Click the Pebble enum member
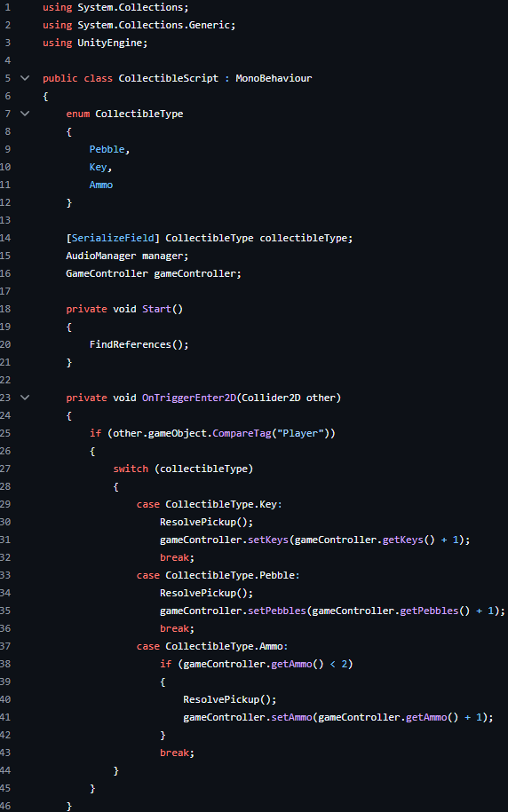 coord(107,149)
